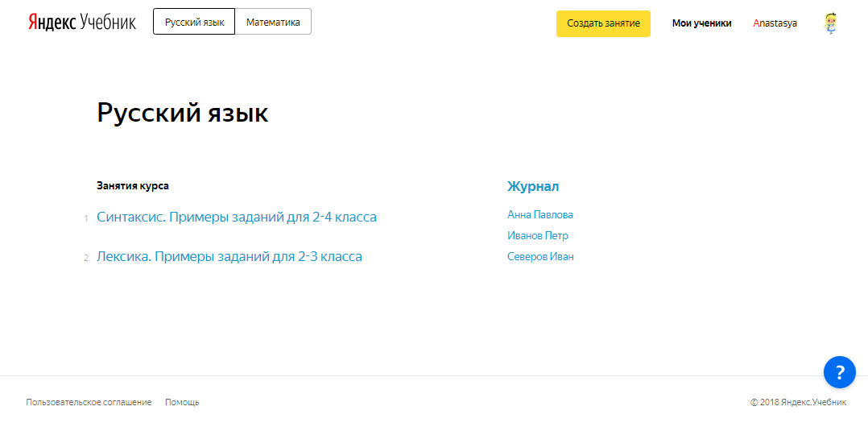Open student Анна Павлова in journal
The width and height of the screenshot is (868, 431).
coord(539,214)
